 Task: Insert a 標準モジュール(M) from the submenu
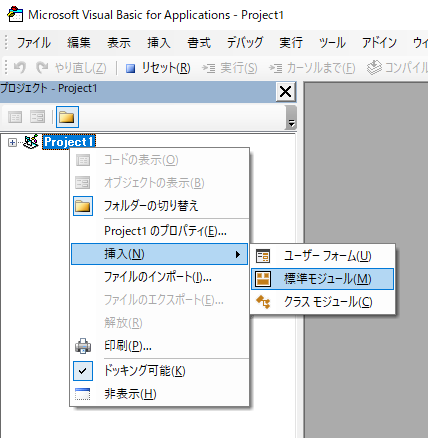tap(323, 279)
